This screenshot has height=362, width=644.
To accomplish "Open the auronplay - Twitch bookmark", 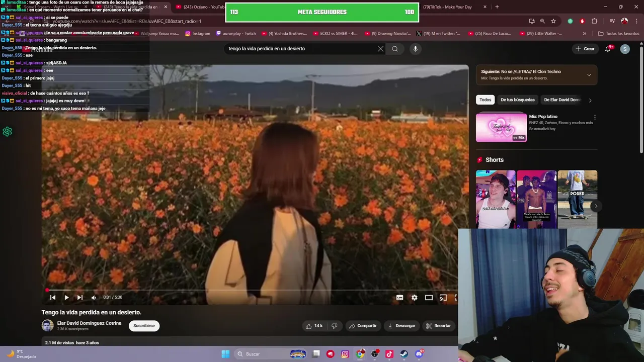I will pos(236,34).
